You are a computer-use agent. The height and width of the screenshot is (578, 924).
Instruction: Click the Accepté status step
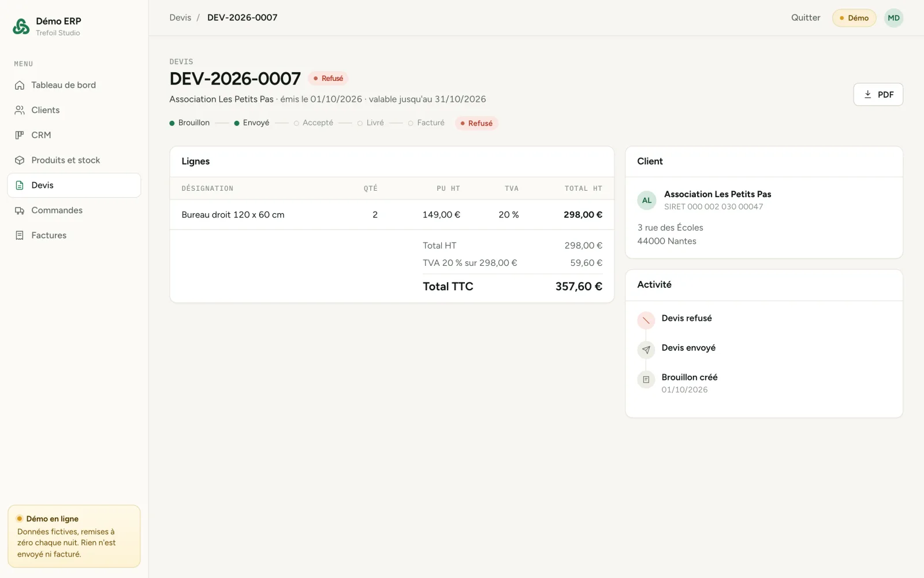pyautogui.click(x=314, y=123)
